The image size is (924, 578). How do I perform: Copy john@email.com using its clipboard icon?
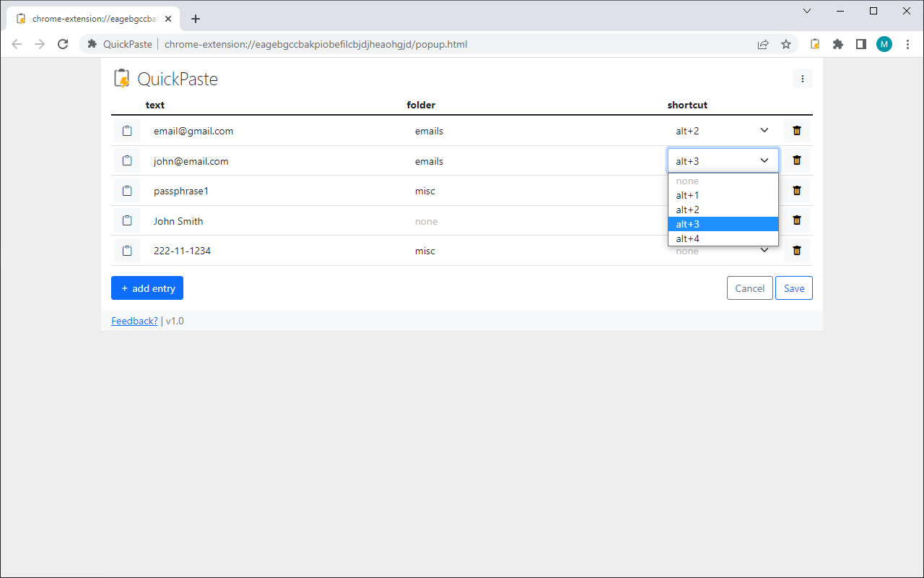(x=127, y=160)
